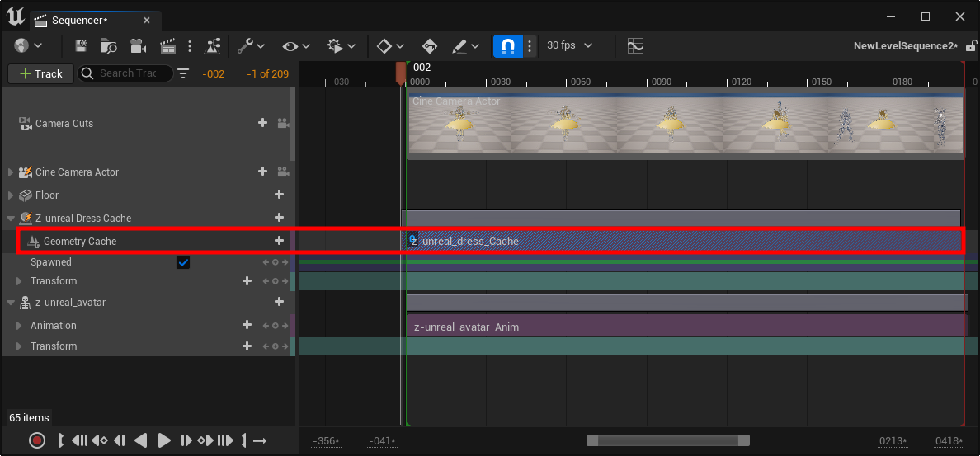Add Transform section under Dress Cache
Image resolution: width=980 pixels, height=456 pixels.
pos(247,281)
